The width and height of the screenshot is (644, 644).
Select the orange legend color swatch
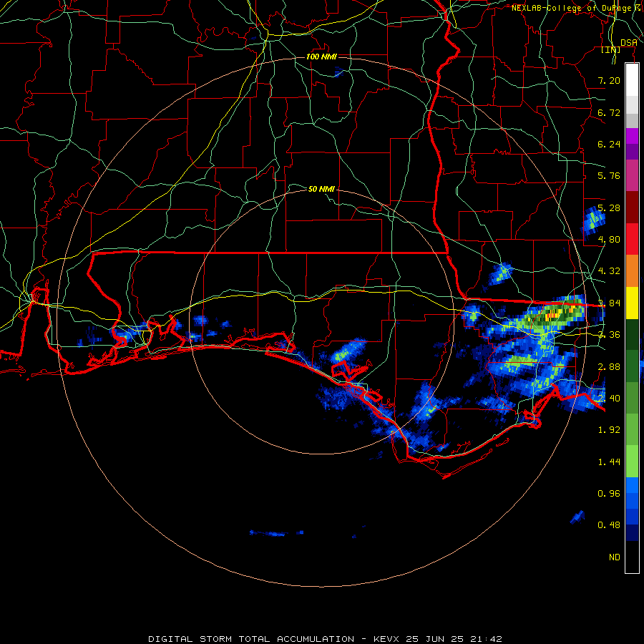(632, 271)
